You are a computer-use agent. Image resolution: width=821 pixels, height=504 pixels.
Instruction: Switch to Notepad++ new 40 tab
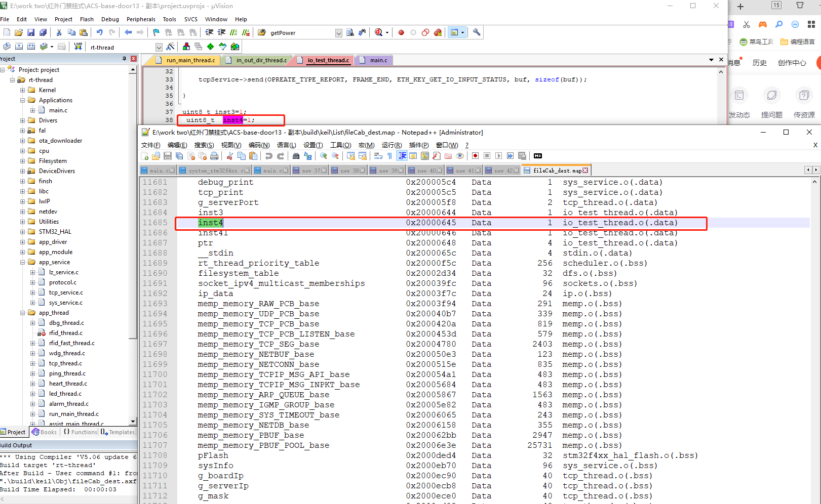click(x=425, y=171)
